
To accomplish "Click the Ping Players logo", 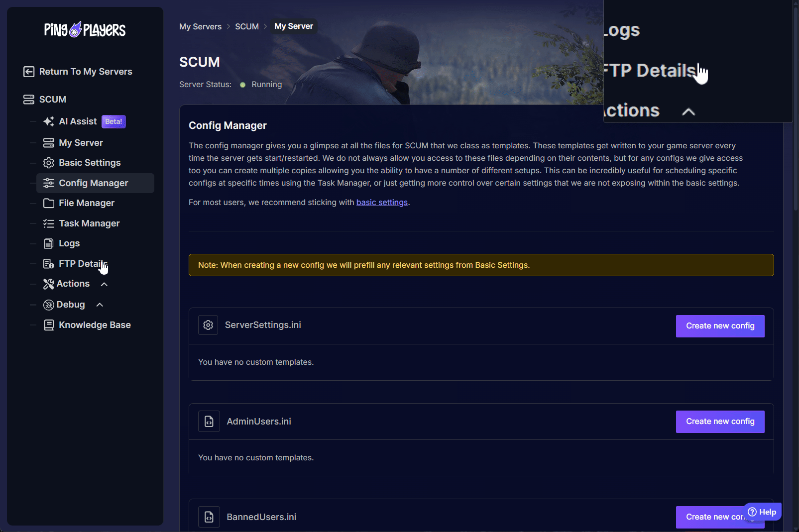I will click(85, 30).
